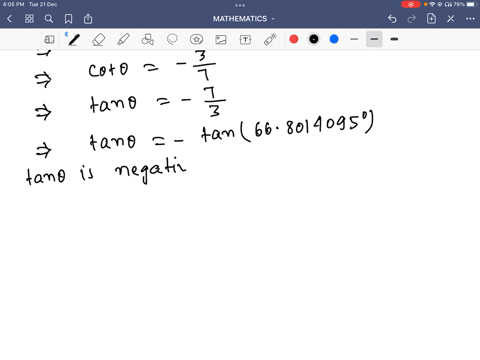Choose the blue pen color
The width and height of the screenshot is (480, 360).
[x=334, y=39]
